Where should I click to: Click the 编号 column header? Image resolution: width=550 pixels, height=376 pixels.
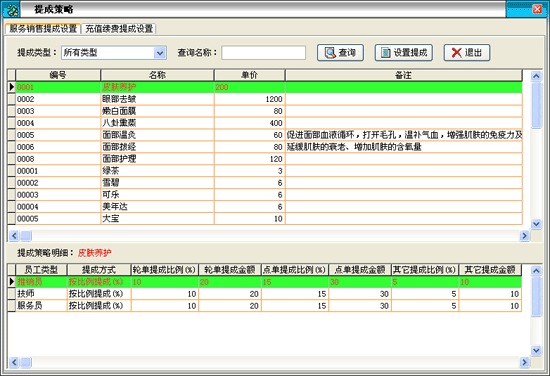58,75
